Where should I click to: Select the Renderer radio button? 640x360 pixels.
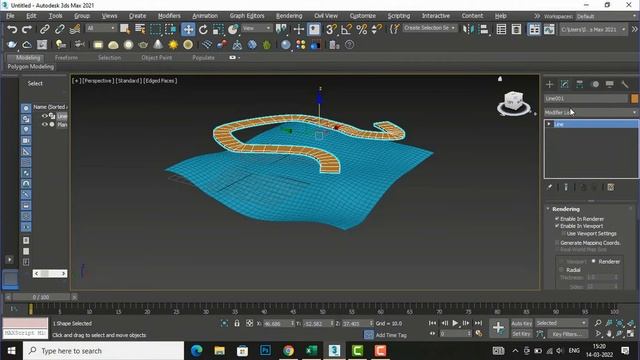594,261
